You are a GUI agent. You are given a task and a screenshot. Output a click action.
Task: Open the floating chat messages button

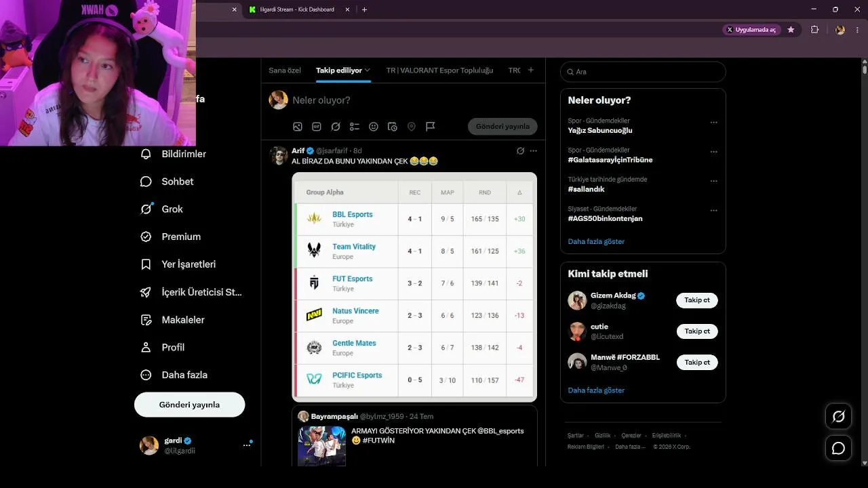pos(838,448)
